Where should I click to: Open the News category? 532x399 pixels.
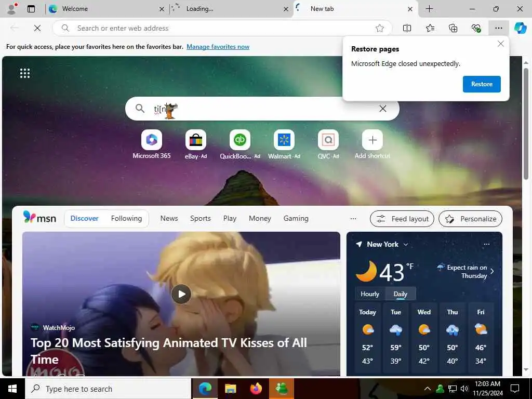(169, 219)
